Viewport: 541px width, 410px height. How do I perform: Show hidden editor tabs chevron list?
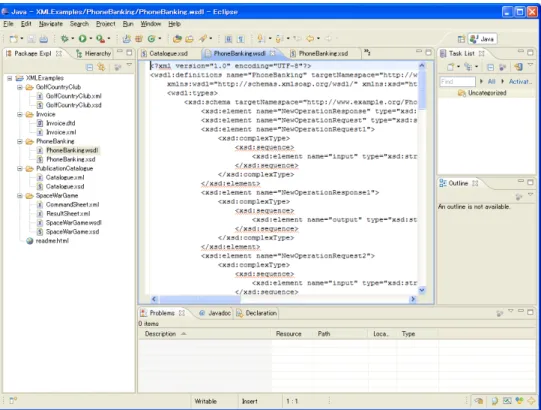click(367, 53)
